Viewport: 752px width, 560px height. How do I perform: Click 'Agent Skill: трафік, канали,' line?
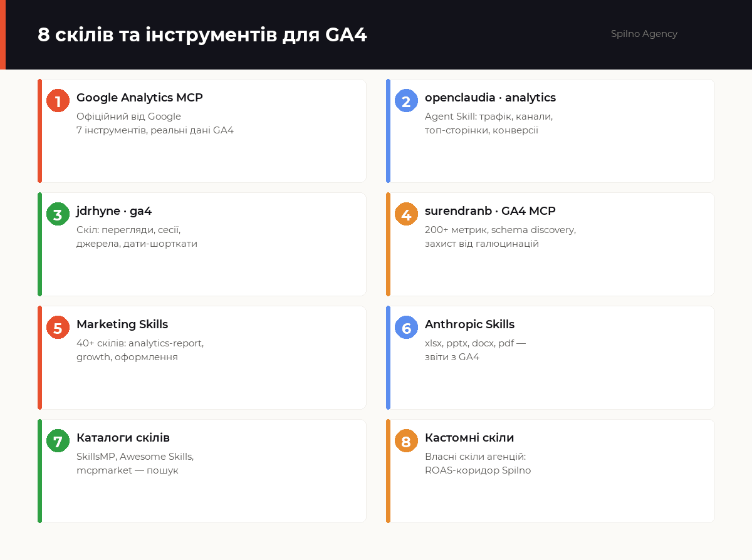pos(489,117)
